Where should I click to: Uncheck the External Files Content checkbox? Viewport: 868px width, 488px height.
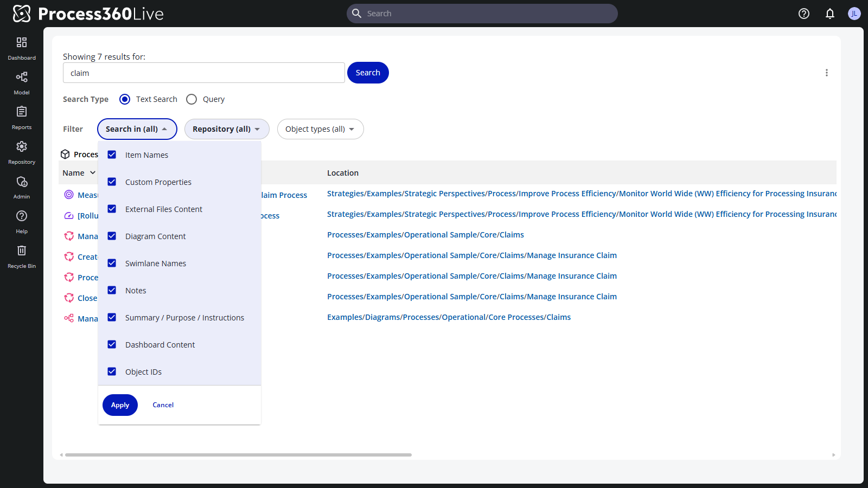pos(112,209)
